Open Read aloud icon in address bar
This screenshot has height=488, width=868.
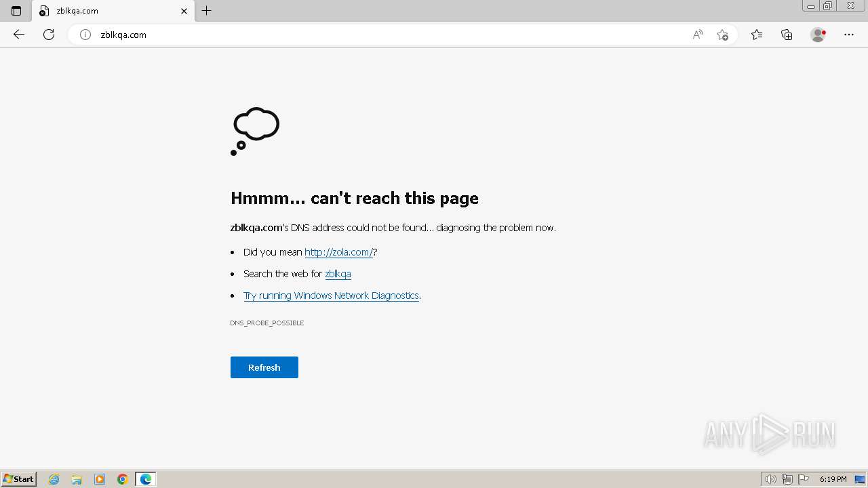[x=698, y=35]
